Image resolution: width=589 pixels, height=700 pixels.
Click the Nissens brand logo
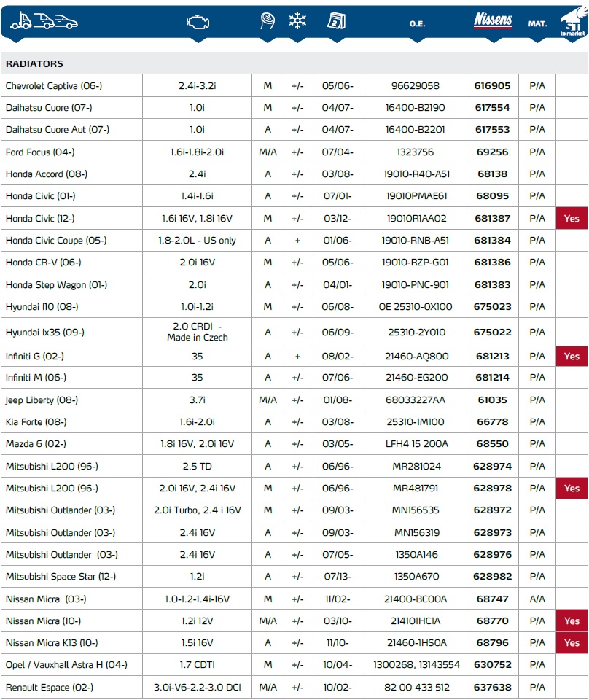tap(493, 20)
